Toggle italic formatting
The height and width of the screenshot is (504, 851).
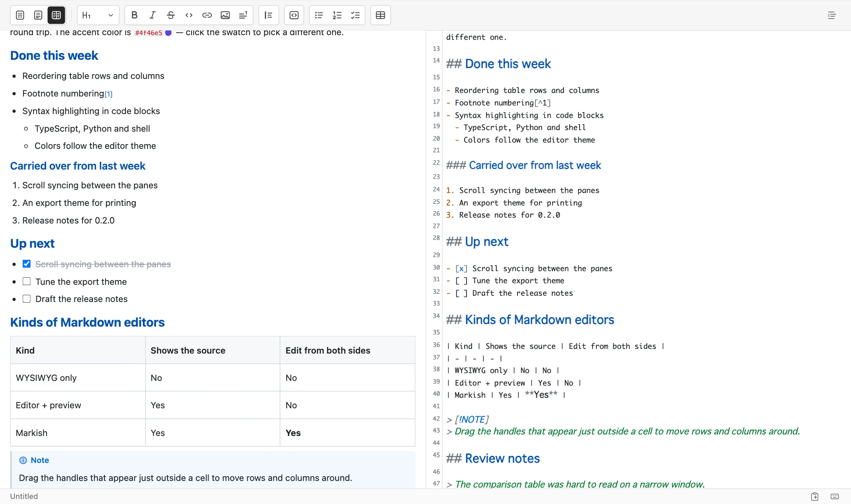click(153, 15)
